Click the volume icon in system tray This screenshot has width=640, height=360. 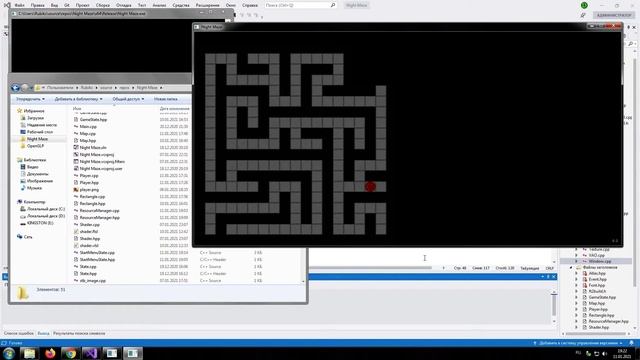(x=604, y=353)
